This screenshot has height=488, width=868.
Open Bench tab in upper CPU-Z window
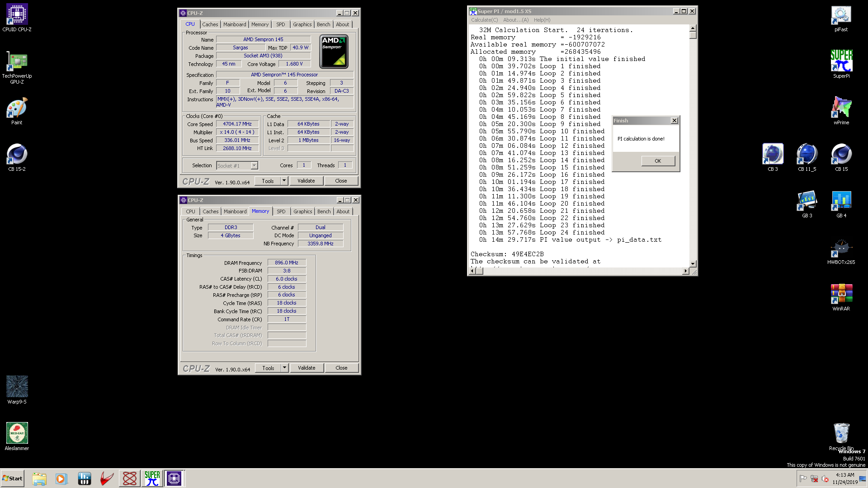[x=324, y=24]
